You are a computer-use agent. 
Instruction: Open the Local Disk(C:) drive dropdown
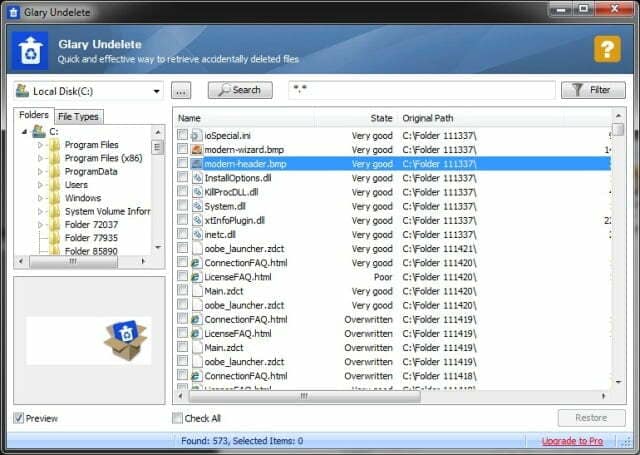157,91
